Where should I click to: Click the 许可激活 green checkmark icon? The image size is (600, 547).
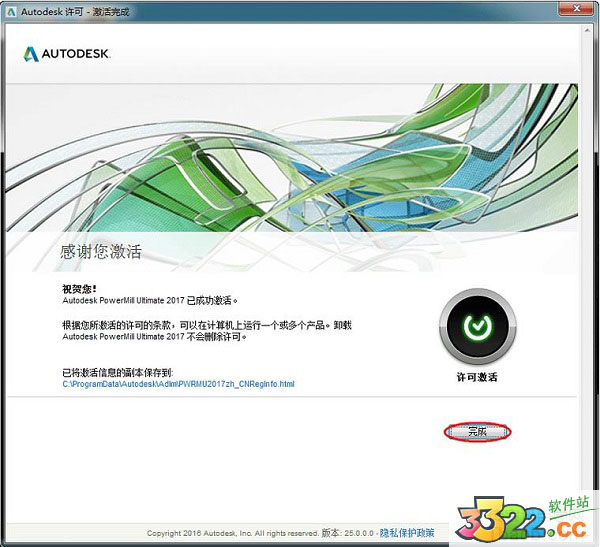(x=478, y=326)
